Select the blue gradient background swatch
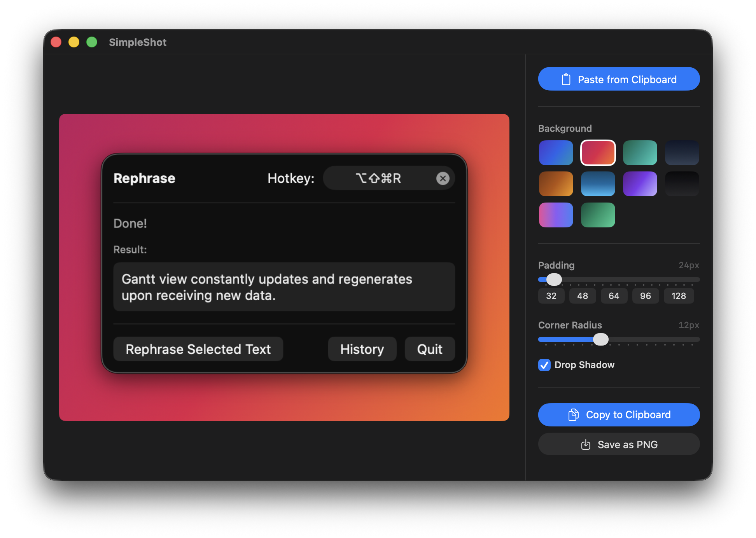Viewport: 756px width, 538px height. [556, 153]
